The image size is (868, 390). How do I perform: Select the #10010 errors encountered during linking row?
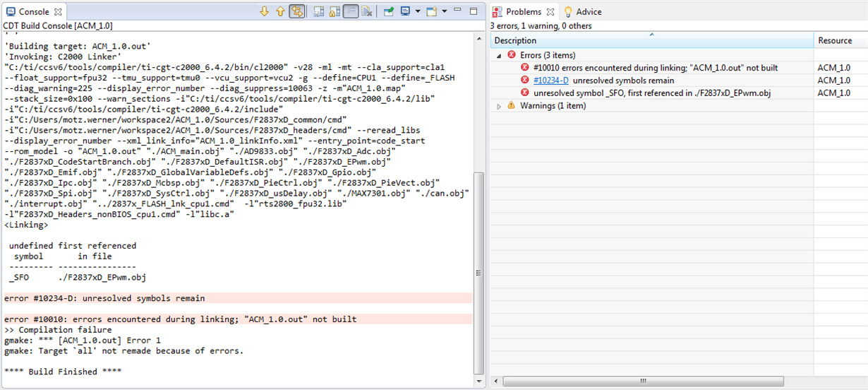[680, 68]
